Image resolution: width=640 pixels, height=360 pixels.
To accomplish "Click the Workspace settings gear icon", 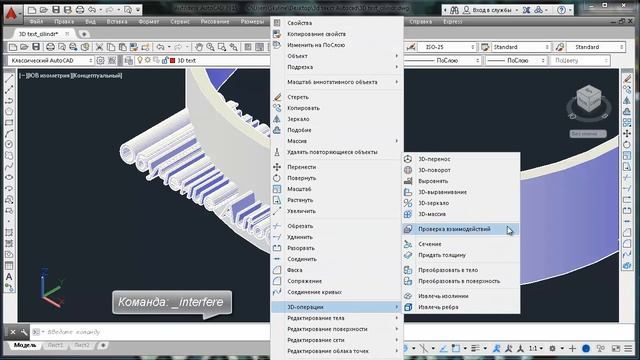I will tap(100, 60).
